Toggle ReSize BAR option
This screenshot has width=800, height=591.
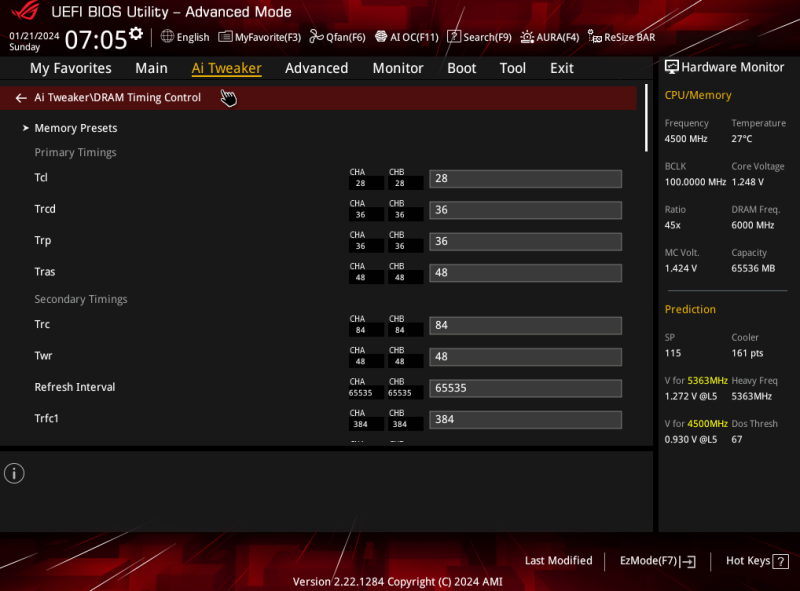621,37
